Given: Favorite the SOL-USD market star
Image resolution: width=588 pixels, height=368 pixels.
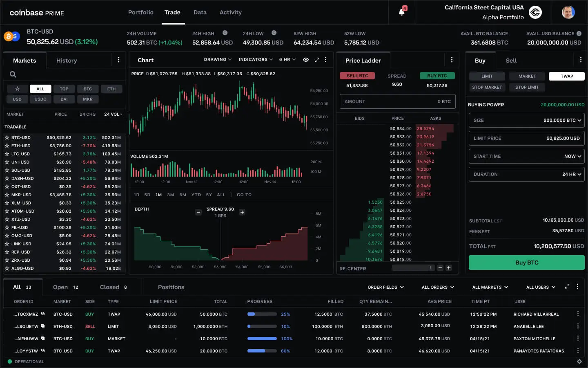Looking at the screenshot, I should 7,170.
